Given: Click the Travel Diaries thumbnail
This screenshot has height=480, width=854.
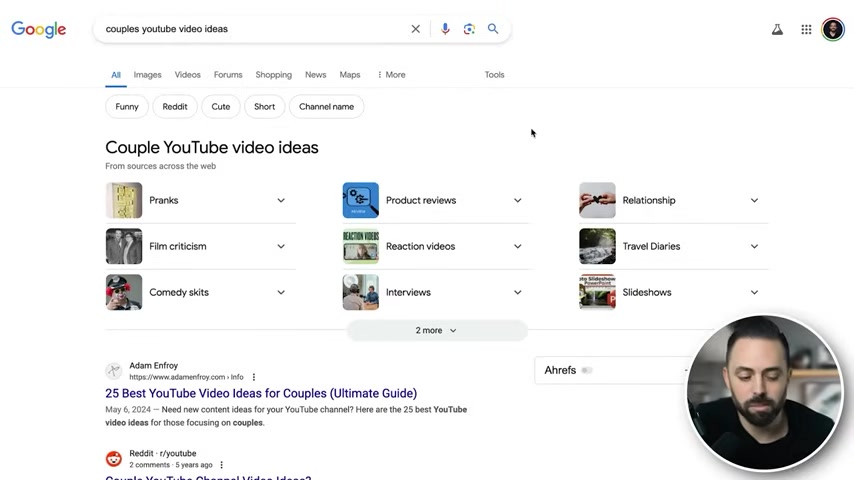Looking at the screenshot, I should click(x=597, y=246).
